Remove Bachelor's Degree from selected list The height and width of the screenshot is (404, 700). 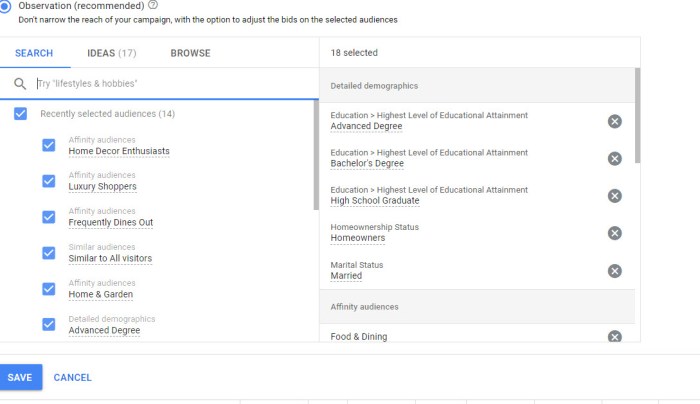(x=614, y=158)
